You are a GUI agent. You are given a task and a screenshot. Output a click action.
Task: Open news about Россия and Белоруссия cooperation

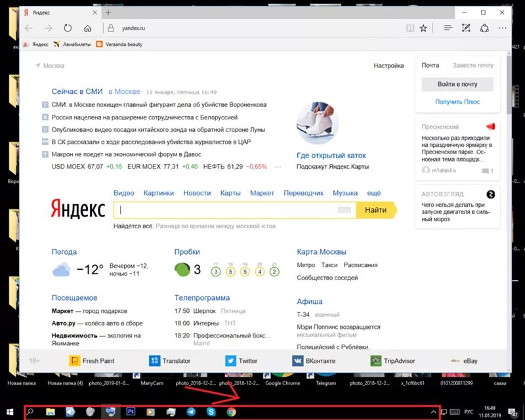coord(144,117)
